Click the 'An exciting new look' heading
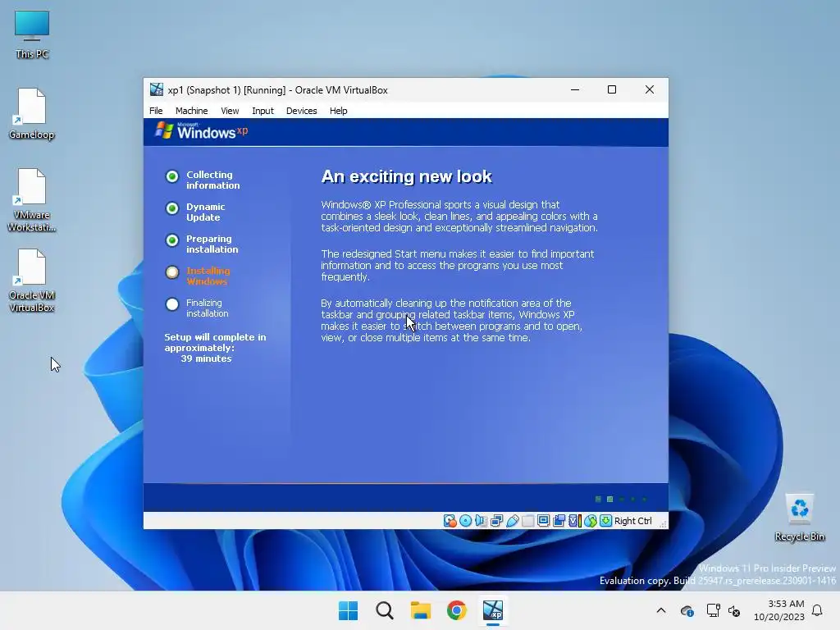 tap(407, 177)
